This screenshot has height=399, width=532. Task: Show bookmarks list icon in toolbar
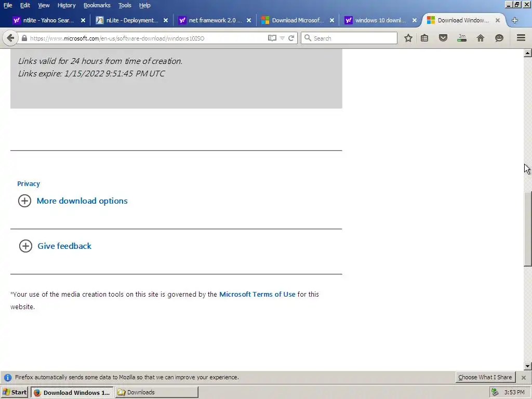424,38
